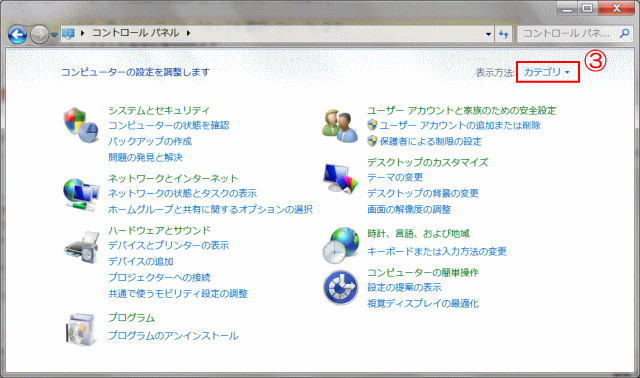640x378 pixels.
Task: Open キーボードまたは入力方法の変更 link
Action: point(436,251)
